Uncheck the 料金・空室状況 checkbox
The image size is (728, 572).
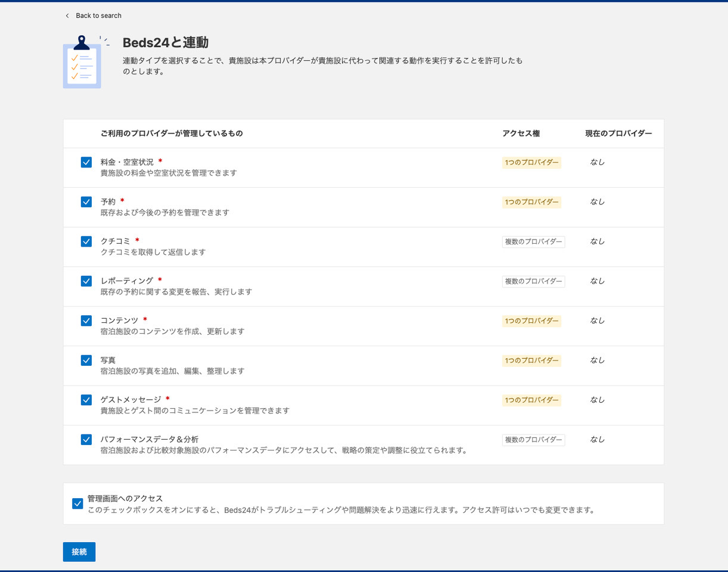(x=86, y=161)
